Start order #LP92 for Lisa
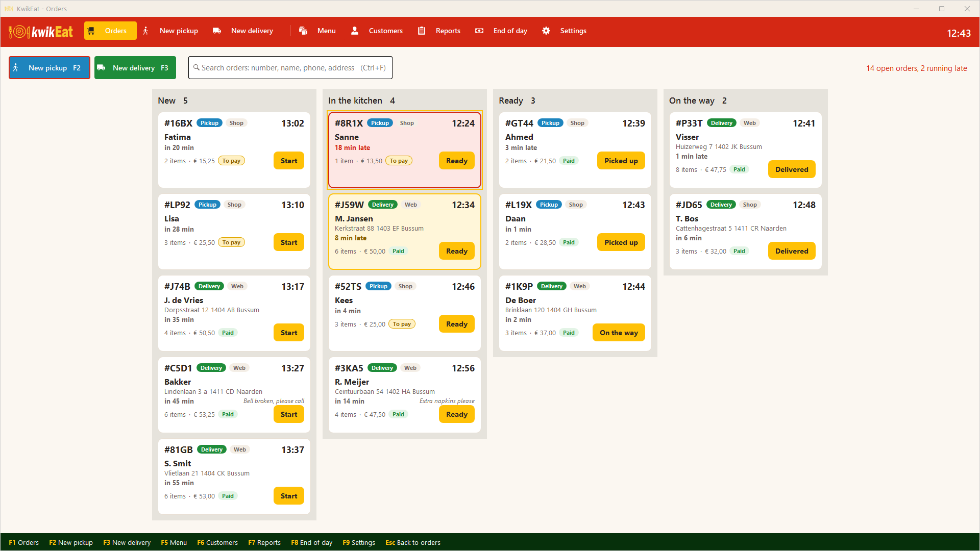Image resolution: width=980 pixels, height=551 pixels. click(289, 242)
